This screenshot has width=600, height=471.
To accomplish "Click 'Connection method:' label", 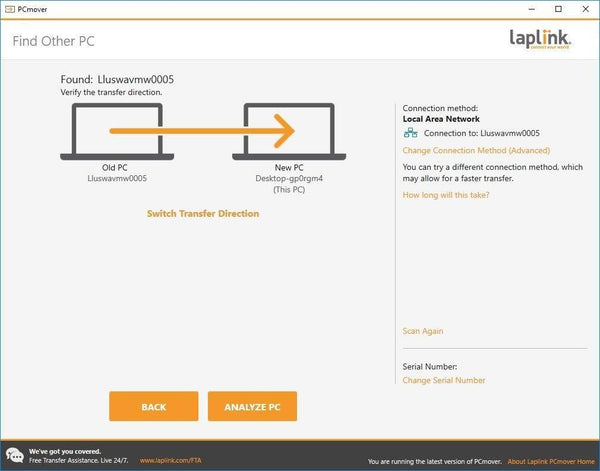I will coord(440,108).
